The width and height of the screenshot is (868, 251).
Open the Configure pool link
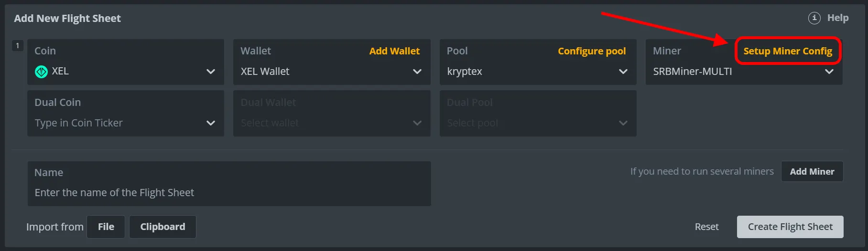591,51
